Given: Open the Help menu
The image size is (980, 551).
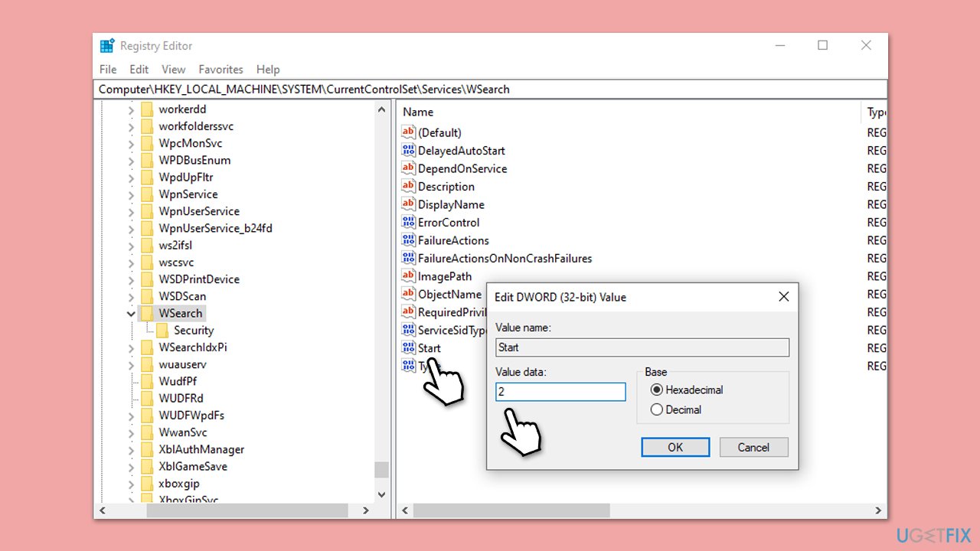Looking at the screenshot, I should 268,69.
